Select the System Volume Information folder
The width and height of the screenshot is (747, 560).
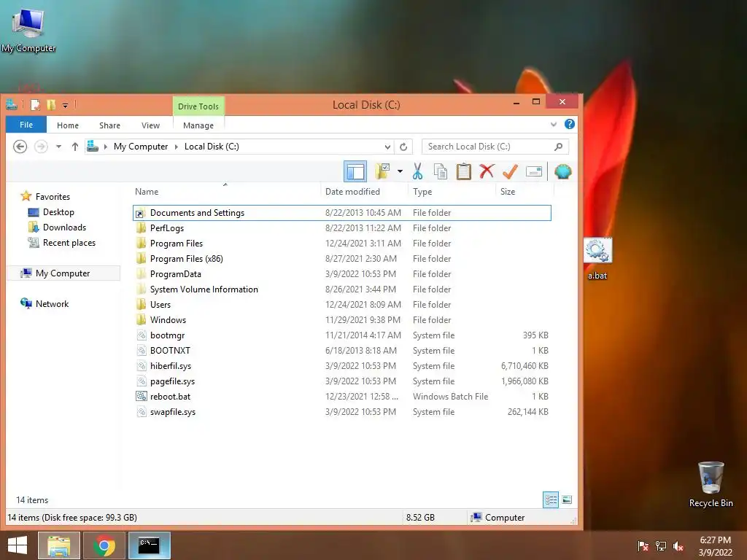[341, 289]
